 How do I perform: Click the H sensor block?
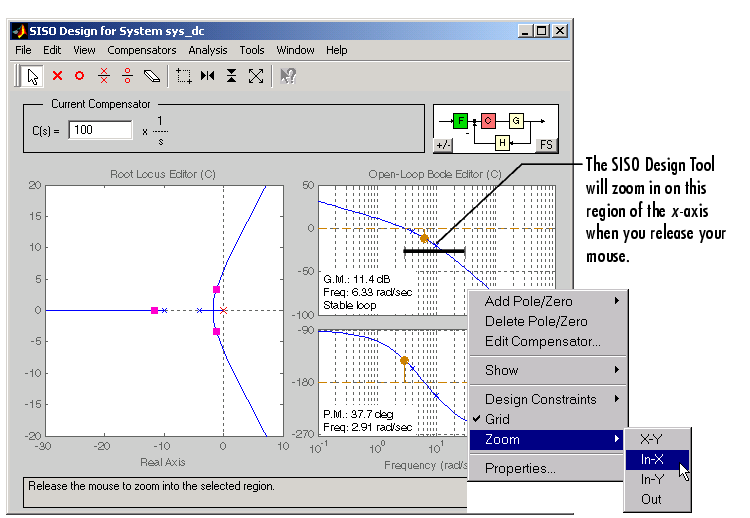(502, 143)
